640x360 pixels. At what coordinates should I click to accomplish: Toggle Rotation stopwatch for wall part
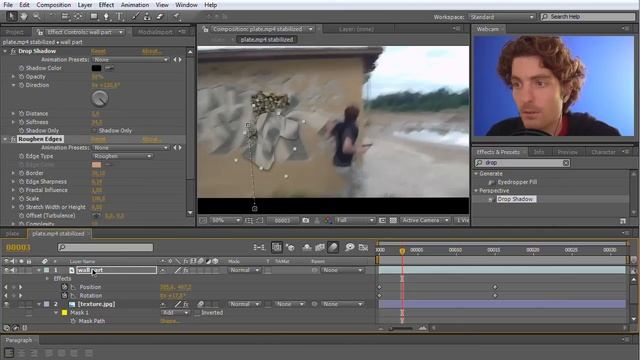point(64,296)
